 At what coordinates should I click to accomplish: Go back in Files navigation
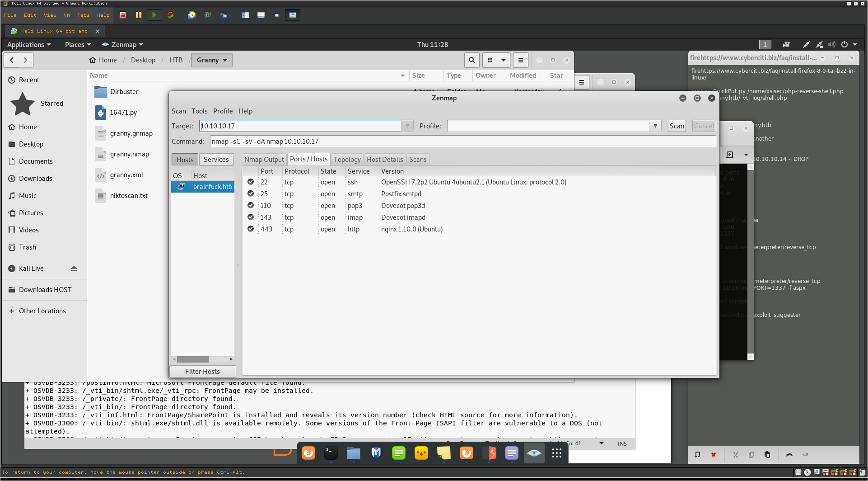(x=12, y=60)
